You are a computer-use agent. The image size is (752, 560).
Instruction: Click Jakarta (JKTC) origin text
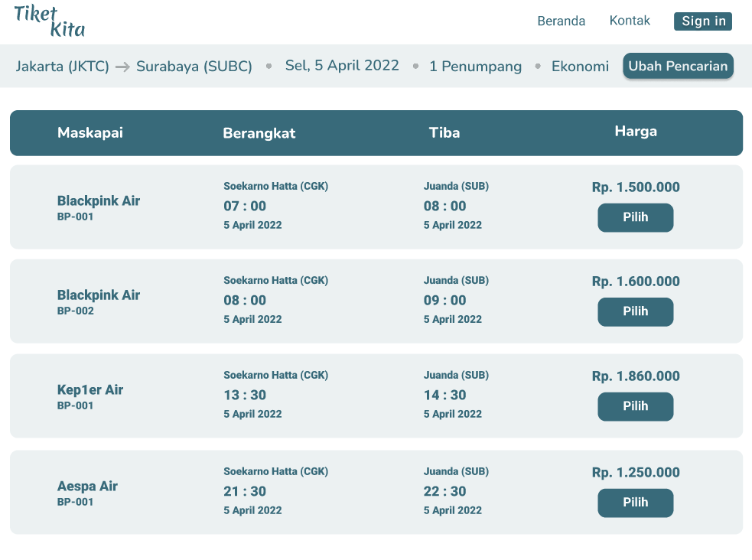click(62, 66)
